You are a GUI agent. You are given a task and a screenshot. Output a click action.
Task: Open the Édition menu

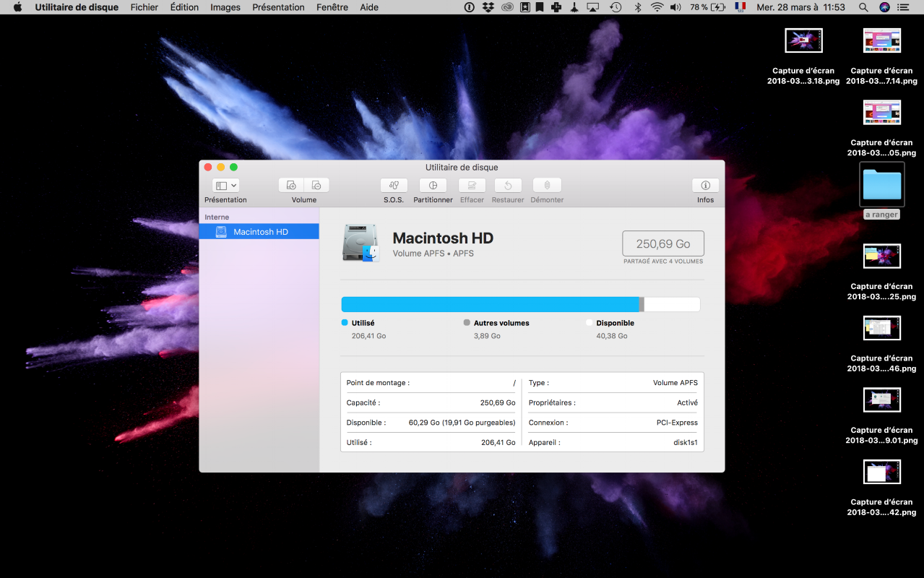(x=184, y=7)
